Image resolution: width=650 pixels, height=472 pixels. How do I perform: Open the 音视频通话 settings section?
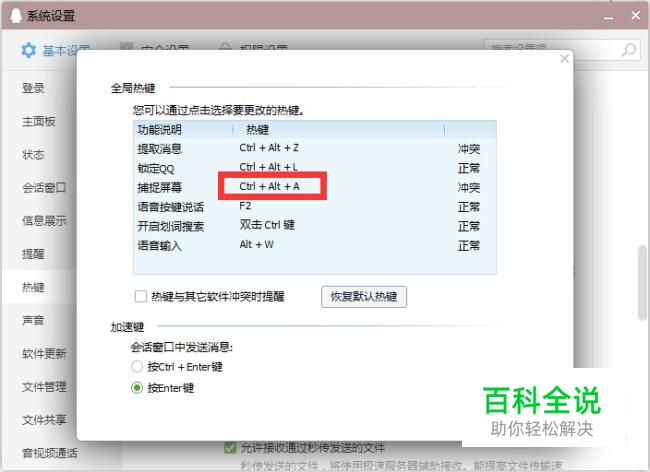(x=49, y=453)
